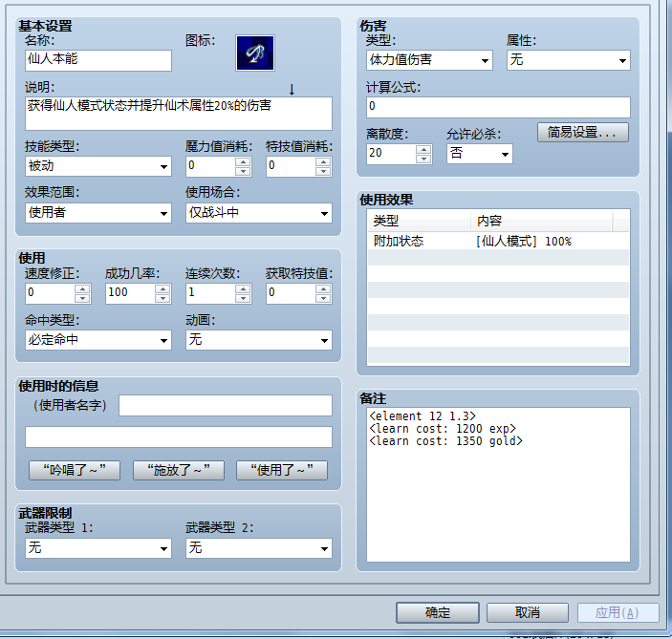Open the 使用场合 dropdown showing 仅战斗中
Viewport: 672px width, 639px height.
click(259, 213)
